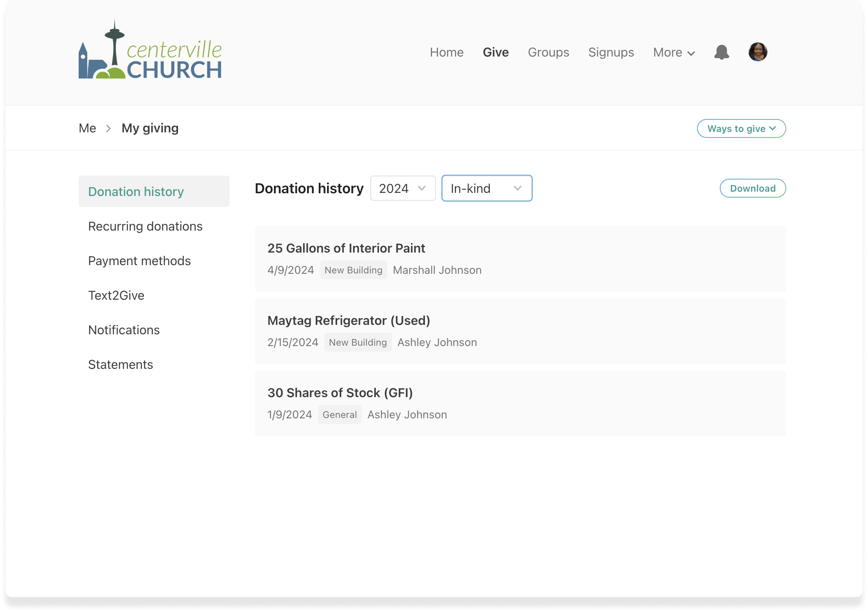Select the Give nav item
868x612 pixels.
tap(495, 52)
